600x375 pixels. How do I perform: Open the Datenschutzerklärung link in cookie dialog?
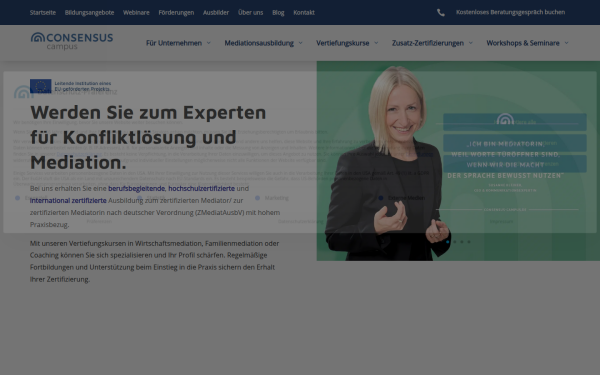pos(300,222)
